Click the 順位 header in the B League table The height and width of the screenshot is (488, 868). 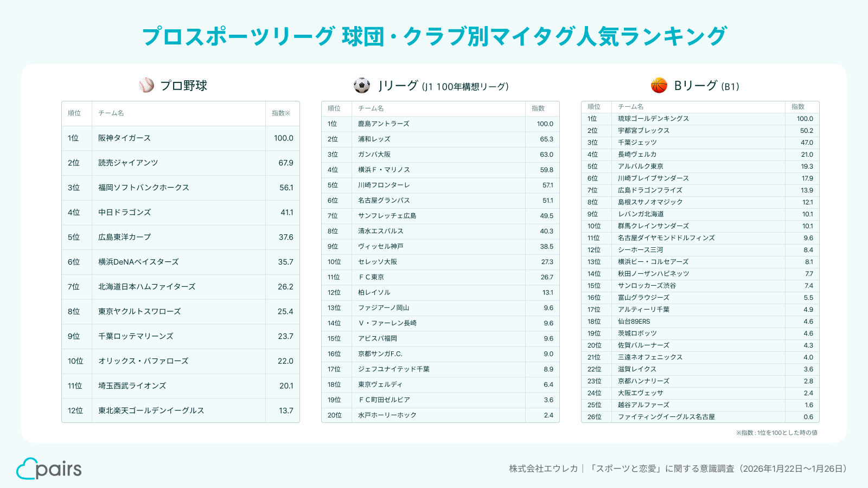pos(594,107)
